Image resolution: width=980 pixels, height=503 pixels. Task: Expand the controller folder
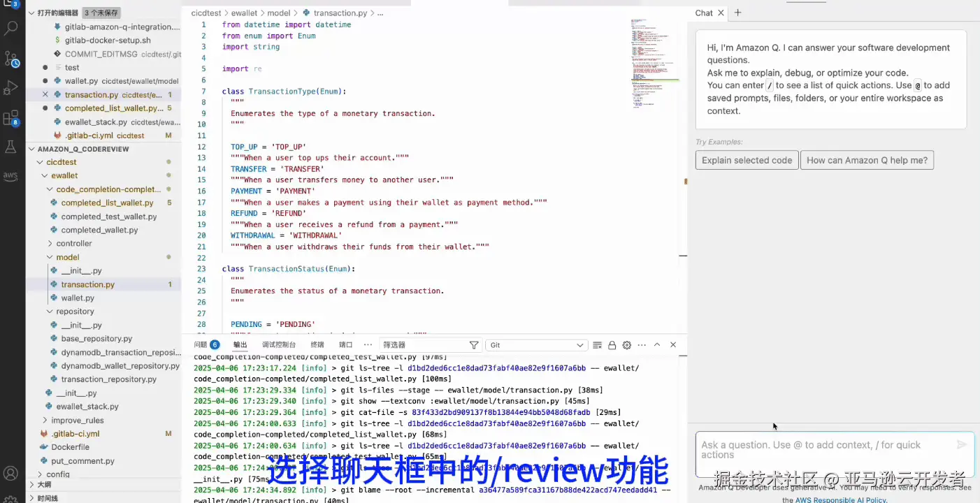[50, 244]
